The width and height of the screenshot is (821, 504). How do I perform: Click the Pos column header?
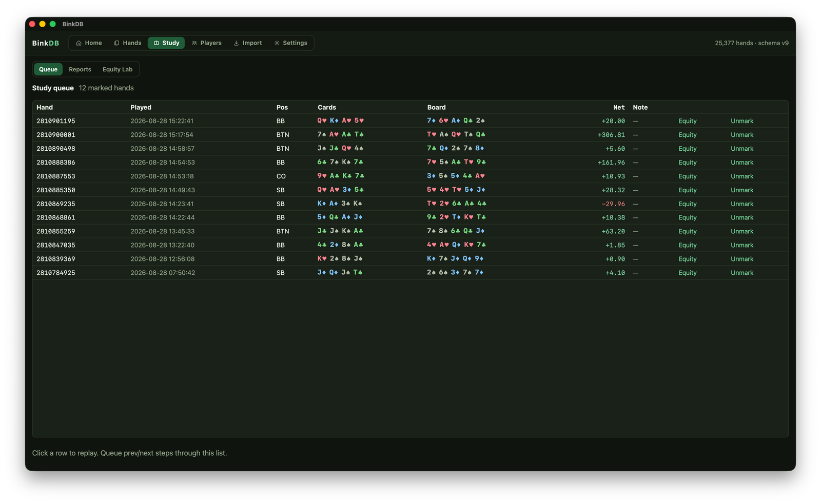click(282, 107)
